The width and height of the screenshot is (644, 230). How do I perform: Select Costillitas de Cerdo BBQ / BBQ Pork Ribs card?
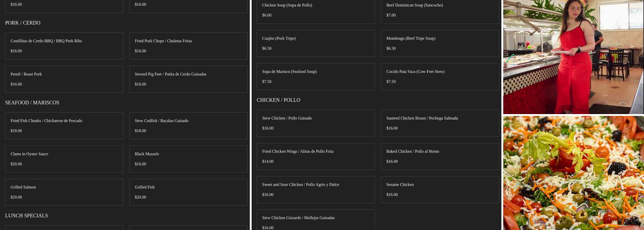(64, 46)
